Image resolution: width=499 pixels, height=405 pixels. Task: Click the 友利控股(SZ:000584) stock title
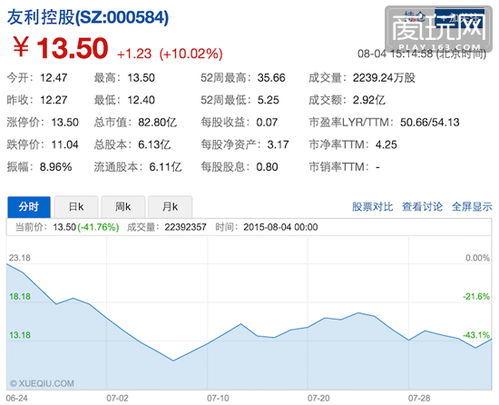point(88,17)
